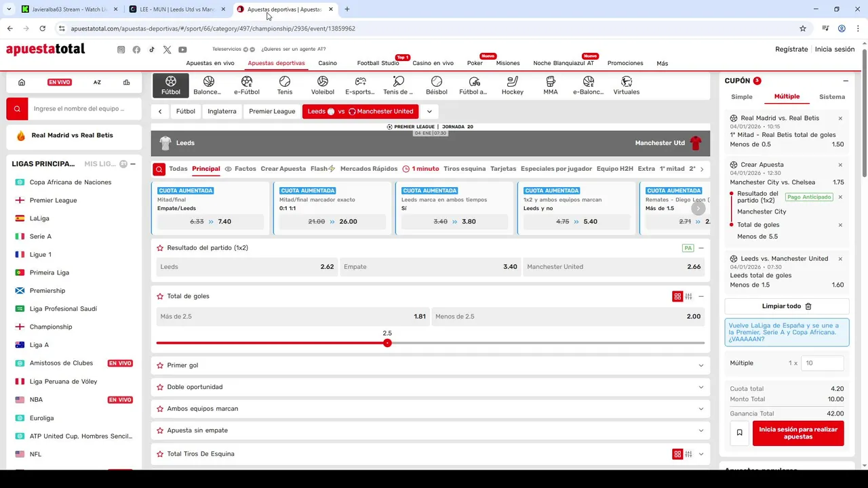
Task: Favorite the Total de goles market star
Action: 160,296
